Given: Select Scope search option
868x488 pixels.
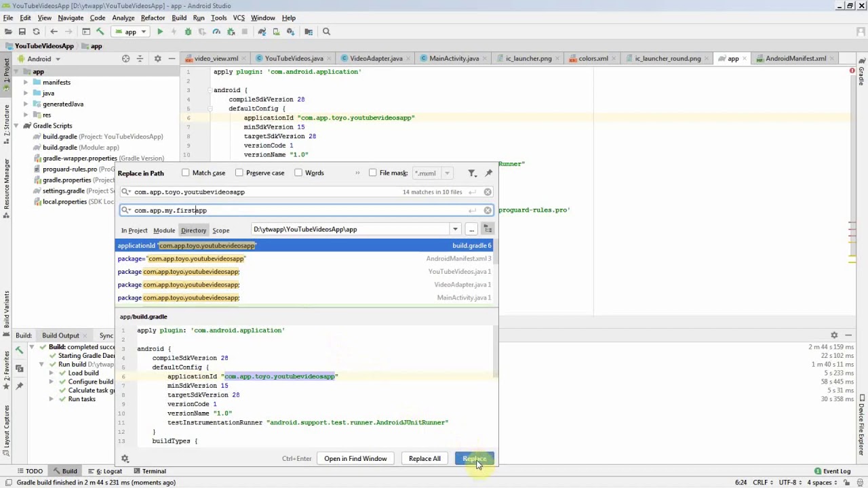Looking at the screenshot, I should 221,230.
